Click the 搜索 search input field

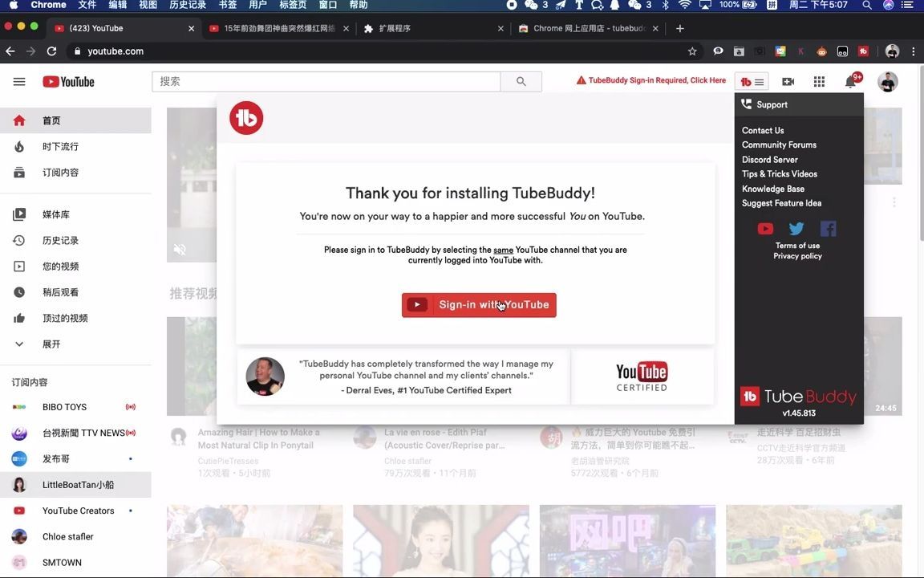coord(326,81)
